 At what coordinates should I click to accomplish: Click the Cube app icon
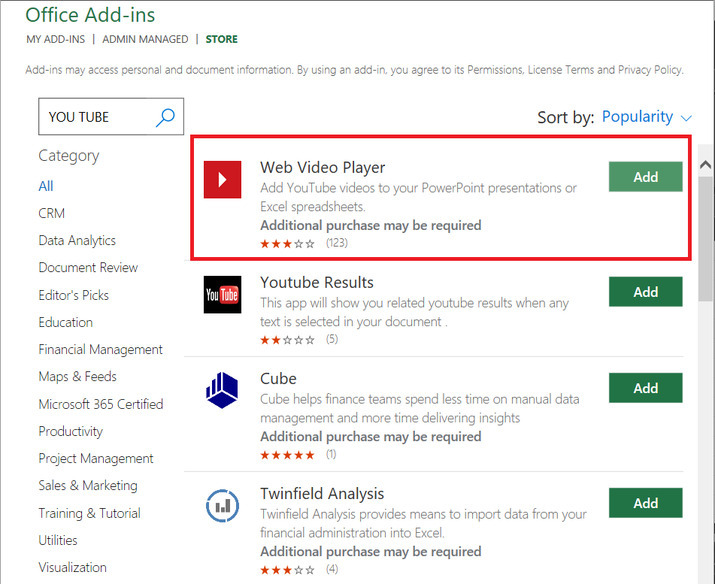(222, 390)
